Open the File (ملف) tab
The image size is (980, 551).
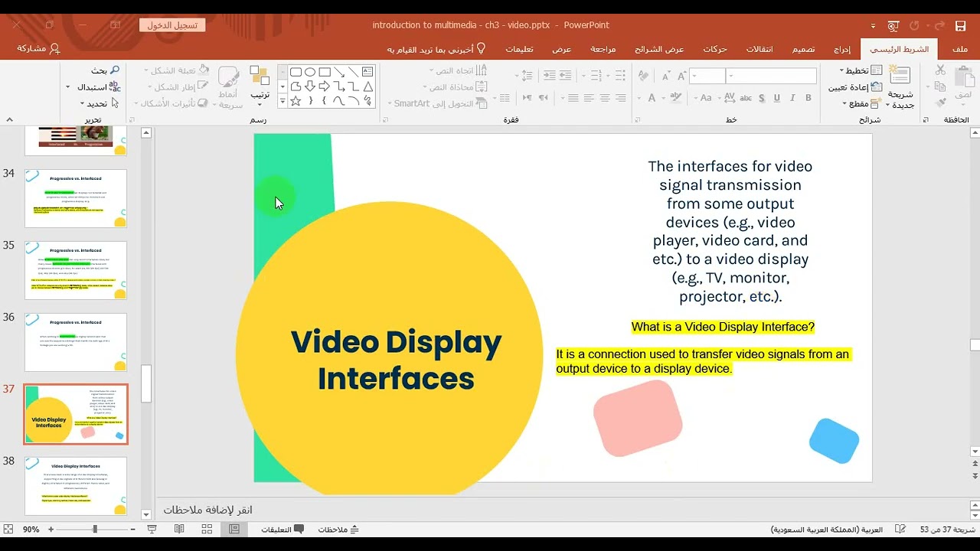(x=960, y=49)
